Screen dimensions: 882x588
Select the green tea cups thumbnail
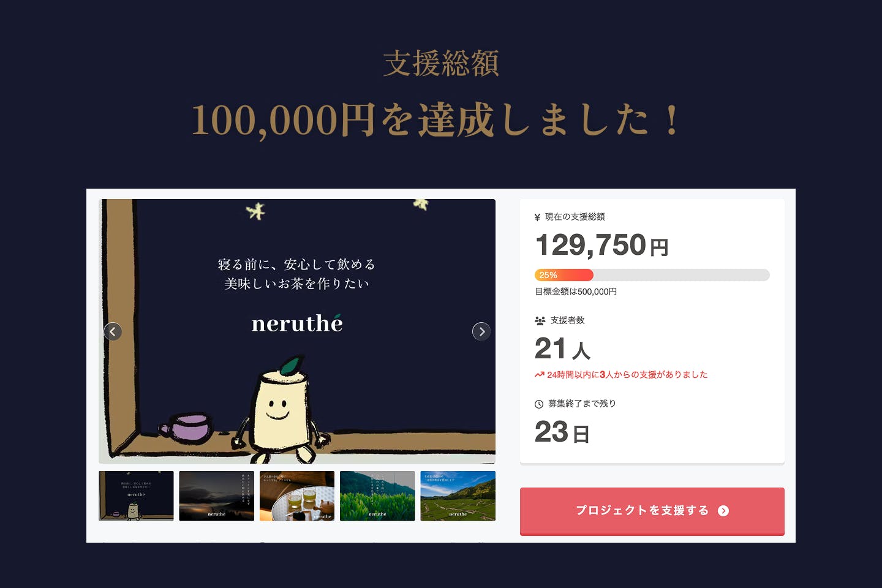click(x=297, y=496)
